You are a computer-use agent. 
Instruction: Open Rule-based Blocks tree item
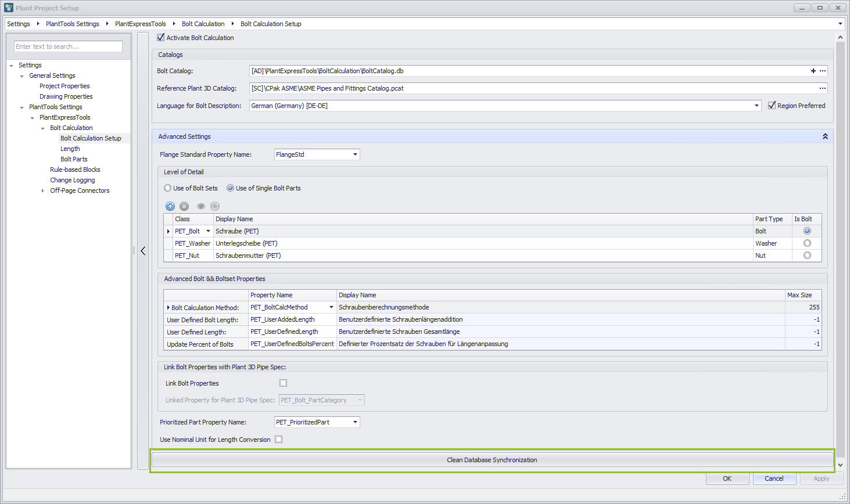[75, 170]
